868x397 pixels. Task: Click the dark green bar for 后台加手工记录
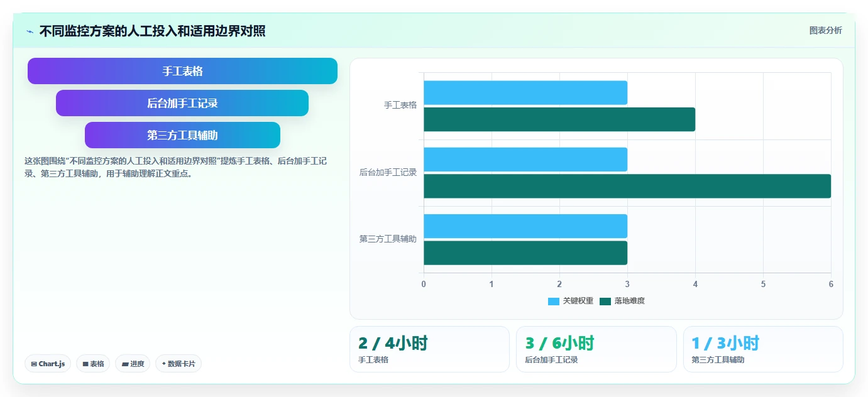point(627,186)
